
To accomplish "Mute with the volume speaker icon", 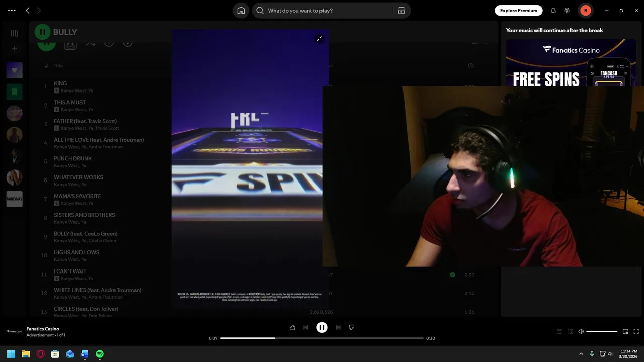I will [x=581, y=331].
